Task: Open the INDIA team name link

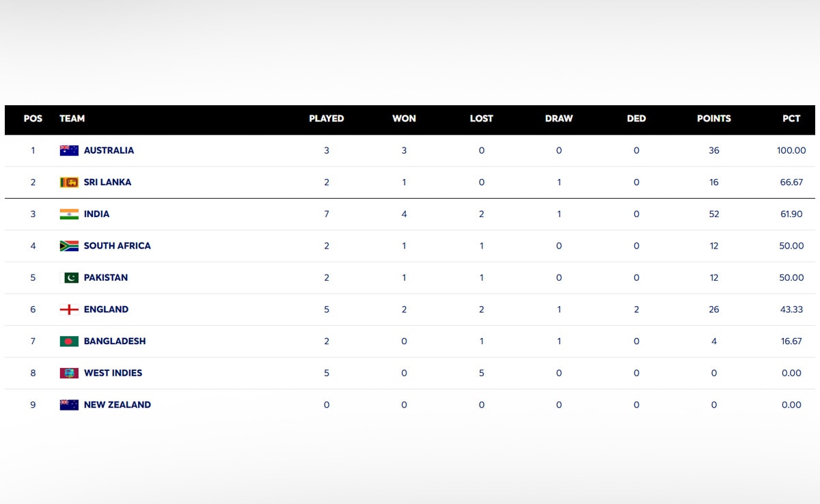Action: (96, 214)
